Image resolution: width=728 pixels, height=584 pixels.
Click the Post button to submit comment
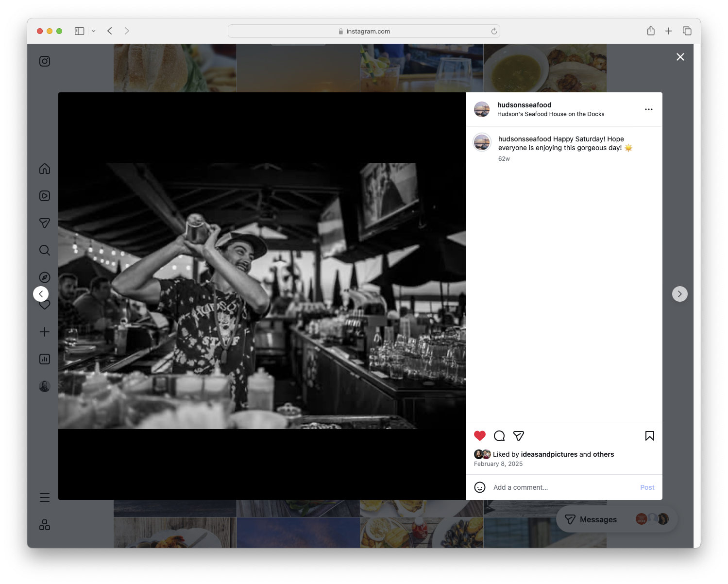(647, 487)
